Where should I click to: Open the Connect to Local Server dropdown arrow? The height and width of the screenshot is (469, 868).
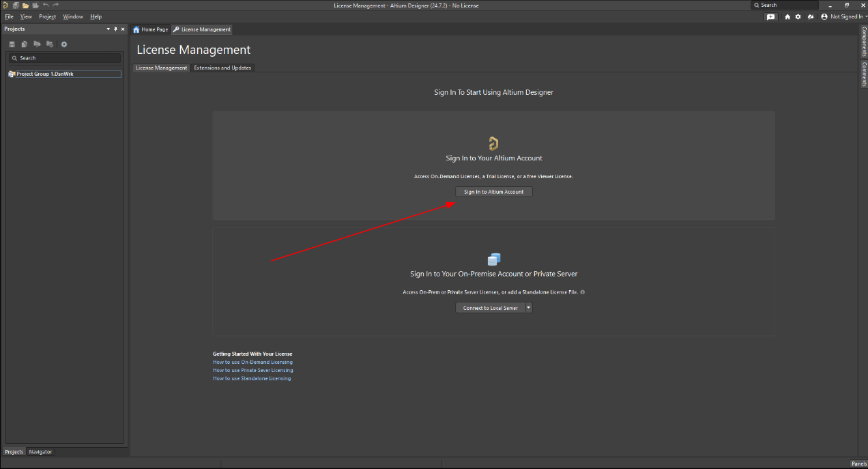pyautogui.click(x=529, y=308)
